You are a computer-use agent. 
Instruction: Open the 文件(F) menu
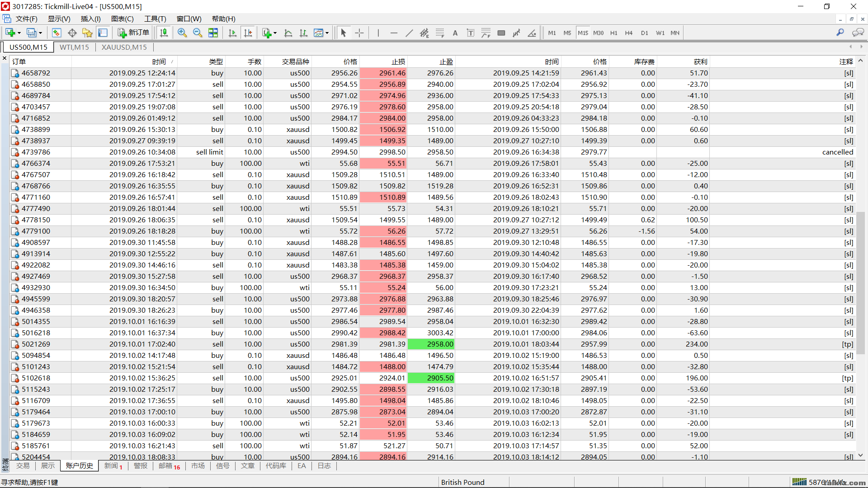pyautogui.click(x=27, y=19)
